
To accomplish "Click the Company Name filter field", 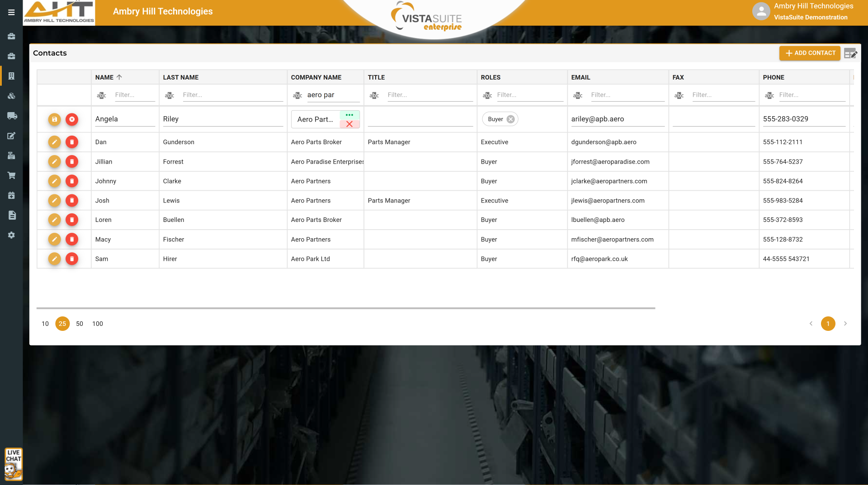I will tap(333, 95).
